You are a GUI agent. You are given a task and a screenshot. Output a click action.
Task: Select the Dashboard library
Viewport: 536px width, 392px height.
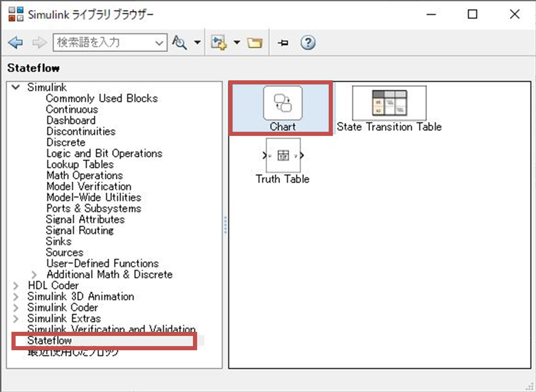71,120
